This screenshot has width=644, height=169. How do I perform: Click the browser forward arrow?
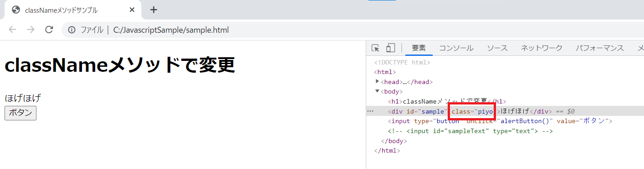[x=31, y=30]
